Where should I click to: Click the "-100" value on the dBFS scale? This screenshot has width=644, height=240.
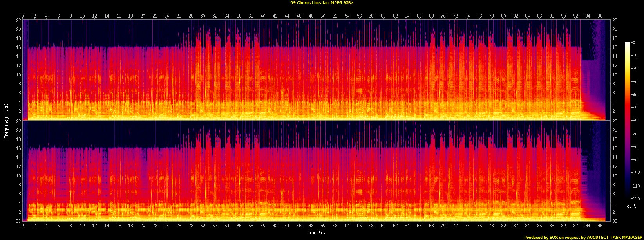[636, 173]
